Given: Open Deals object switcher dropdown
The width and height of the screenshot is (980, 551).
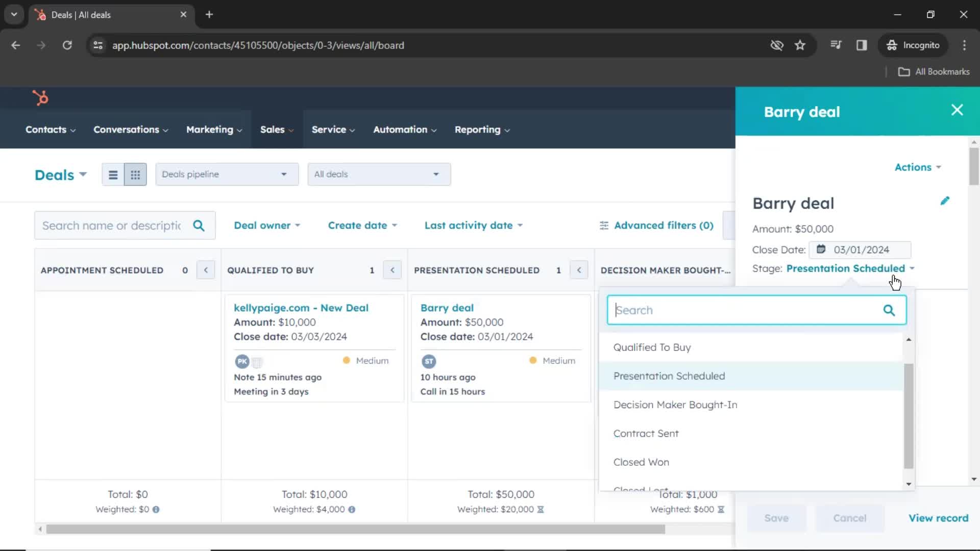Looking at the screenshot, I should pos(61,175).
